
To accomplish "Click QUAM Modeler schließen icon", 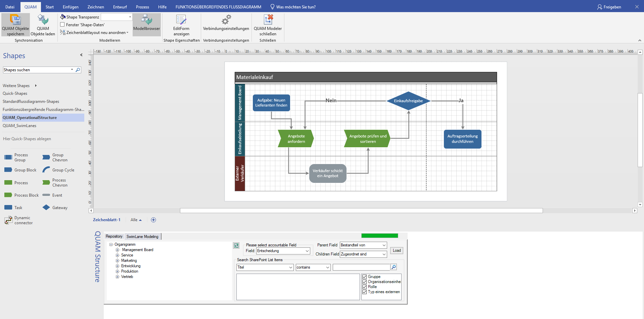I will point(268,19).
